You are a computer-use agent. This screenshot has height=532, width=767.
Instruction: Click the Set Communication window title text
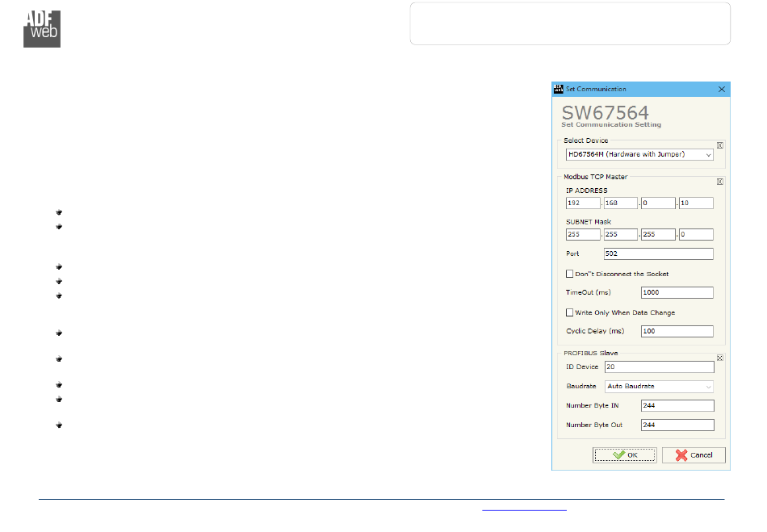point(596,89)
